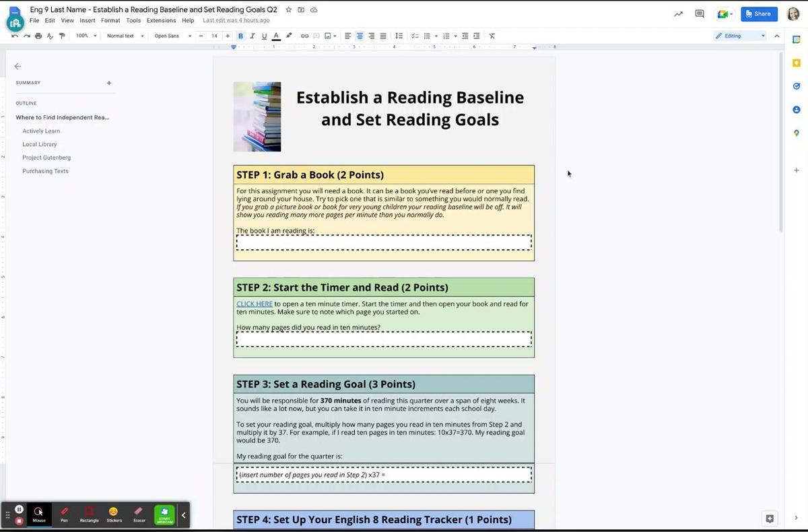The image size is (808, 532).
Task: Open the View menu
Action: click(67, 20)
